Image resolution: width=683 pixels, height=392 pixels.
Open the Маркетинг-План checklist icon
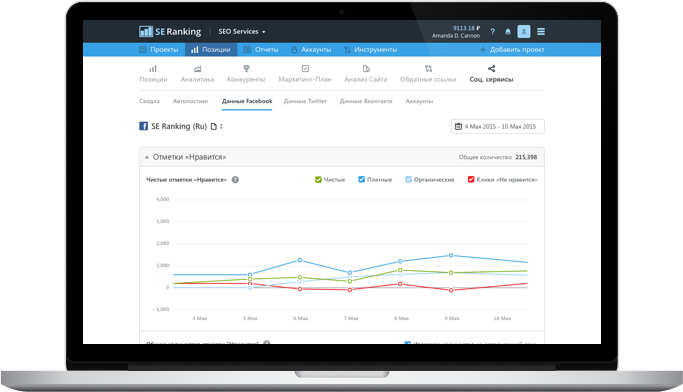pyautogui.click(x=305, y=68)
